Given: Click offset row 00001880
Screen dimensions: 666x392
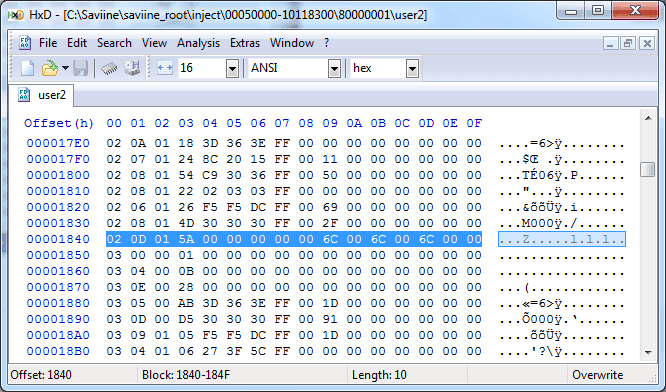Looking at the screenshot, I should pos(58,303).
